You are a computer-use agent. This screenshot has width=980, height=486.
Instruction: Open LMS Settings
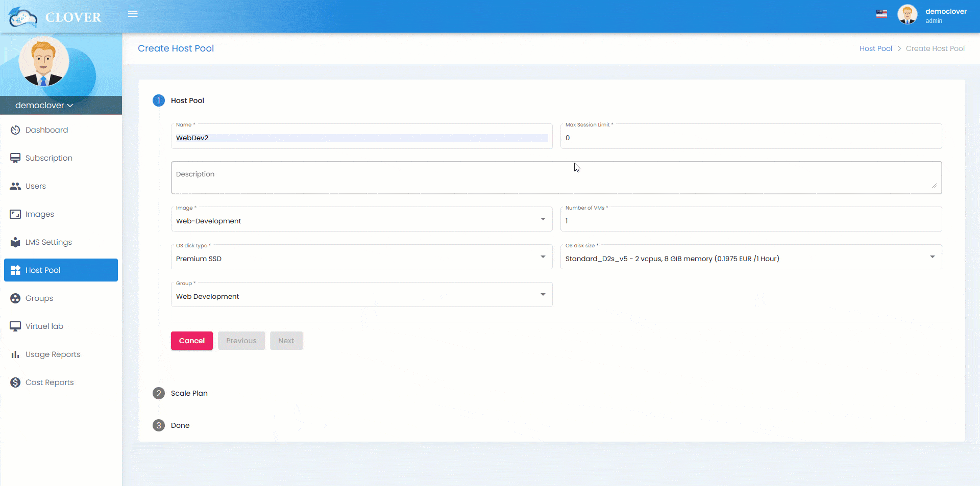[x=48, y=242]
